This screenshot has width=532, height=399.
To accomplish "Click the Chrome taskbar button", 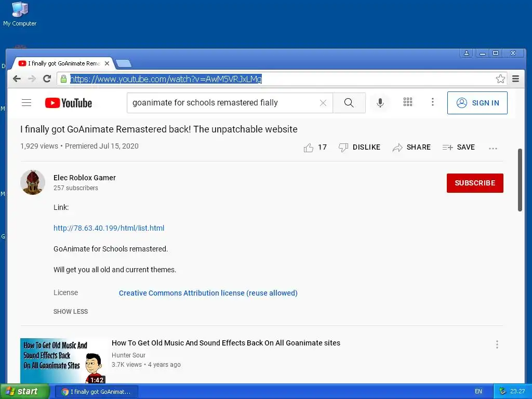I will click(96, 392).
